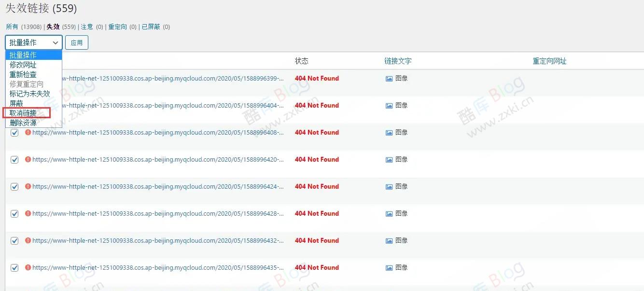Screen dimensions: 644x291
Task: Click the warning icon next to the 1588996420 URL
Action: click(28, 159)
